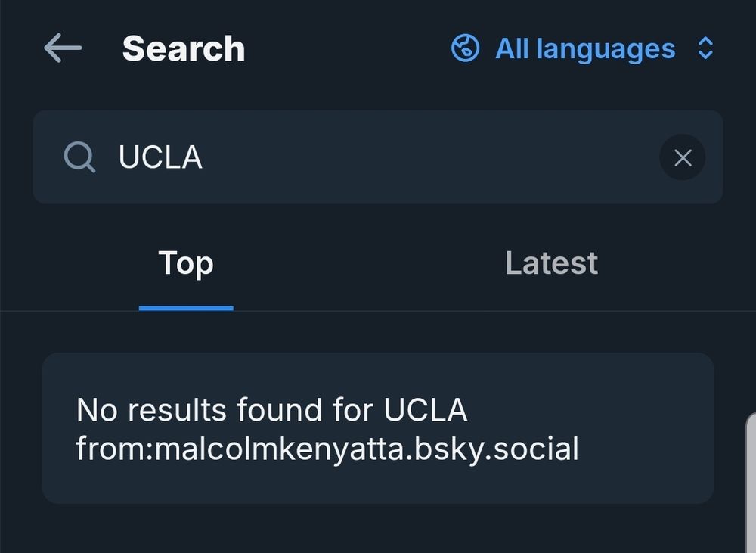Clear the UCLA search with X
The width and height of the screenshot is (756, 553).
point(683,157)
